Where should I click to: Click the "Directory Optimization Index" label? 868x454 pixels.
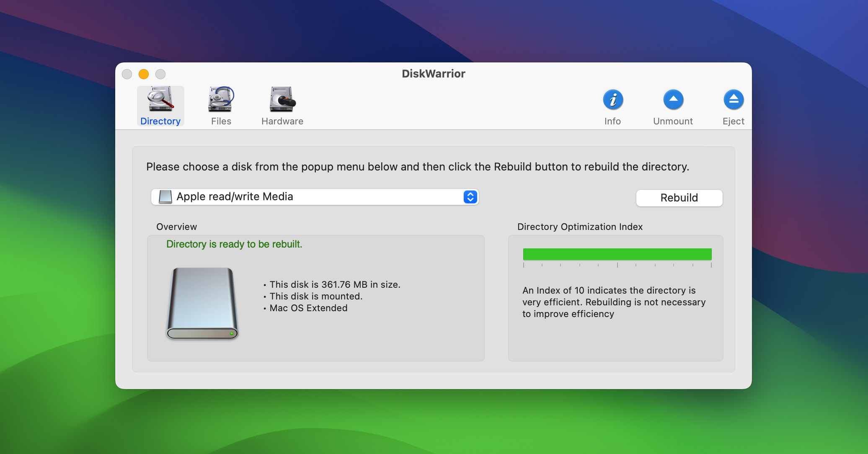click(580, 227)
